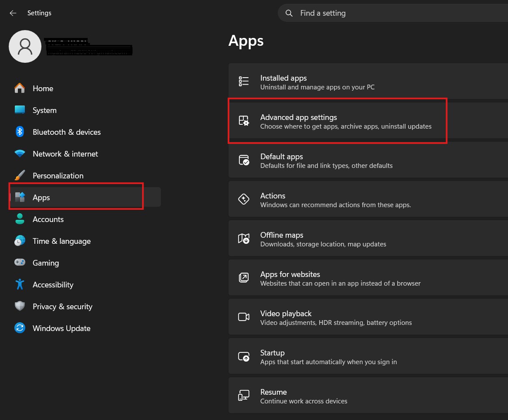Select Accounts in the sidebar

(48, 219)
